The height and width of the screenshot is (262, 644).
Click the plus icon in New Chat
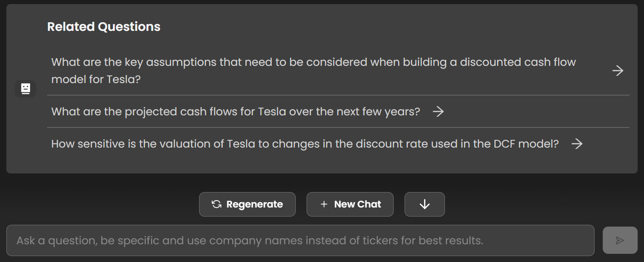pos(324,204)
